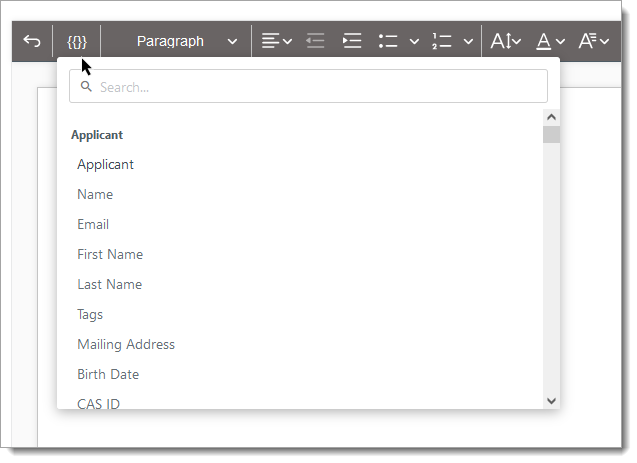Insert the Mailing Address field
Screen dimensions: 637x463
(126, 345)
